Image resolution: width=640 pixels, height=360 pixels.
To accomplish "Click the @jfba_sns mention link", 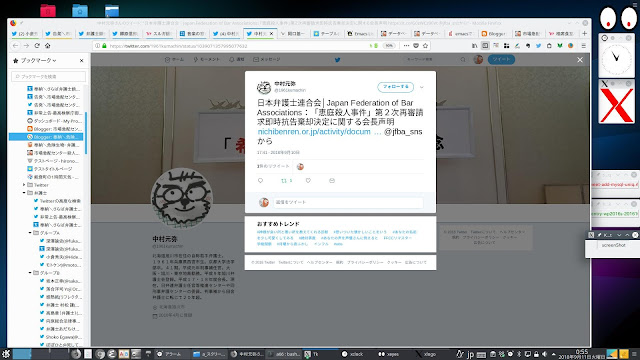I will (403, 131).
